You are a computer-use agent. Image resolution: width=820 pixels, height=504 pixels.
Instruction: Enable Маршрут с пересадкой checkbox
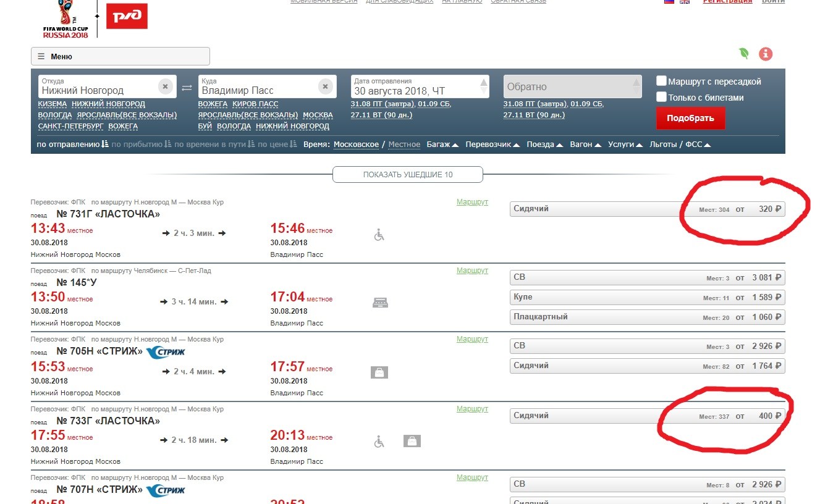tap(661, 81)
